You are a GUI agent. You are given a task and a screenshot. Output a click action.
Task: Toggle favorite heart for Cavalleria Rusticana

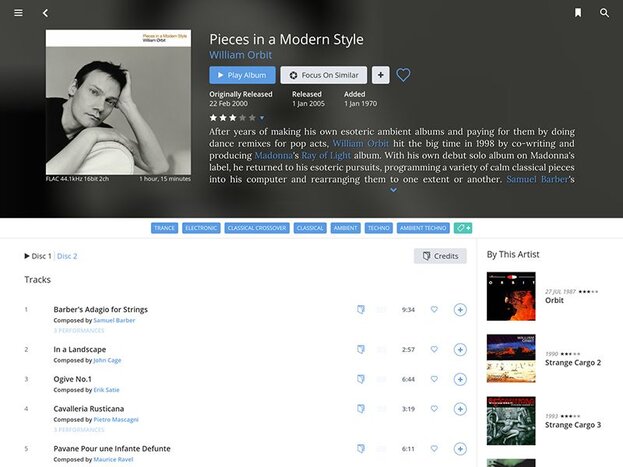(434, 409)
